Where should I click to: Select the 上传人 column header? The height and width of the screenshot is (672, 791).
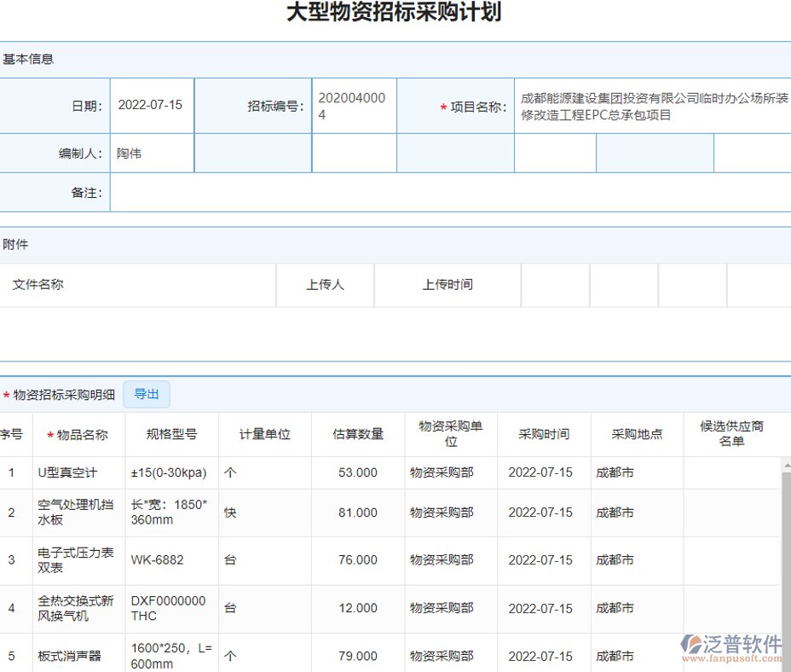[324, 285]
